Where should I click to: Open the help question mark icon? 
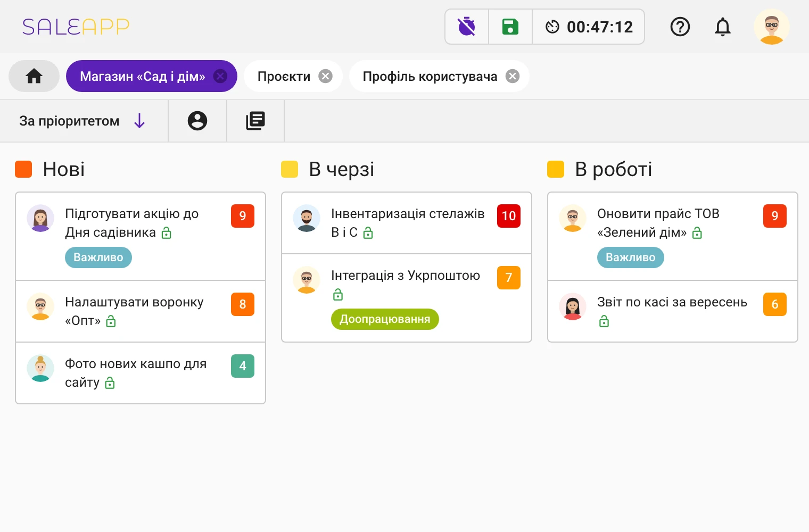[680, 27]
